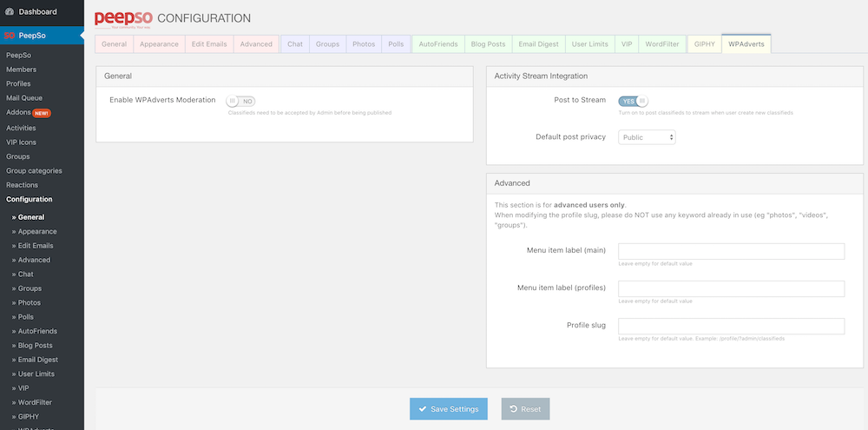Click the Dashboard gauge icon
868x430 pixels.
tap(10, 11)
